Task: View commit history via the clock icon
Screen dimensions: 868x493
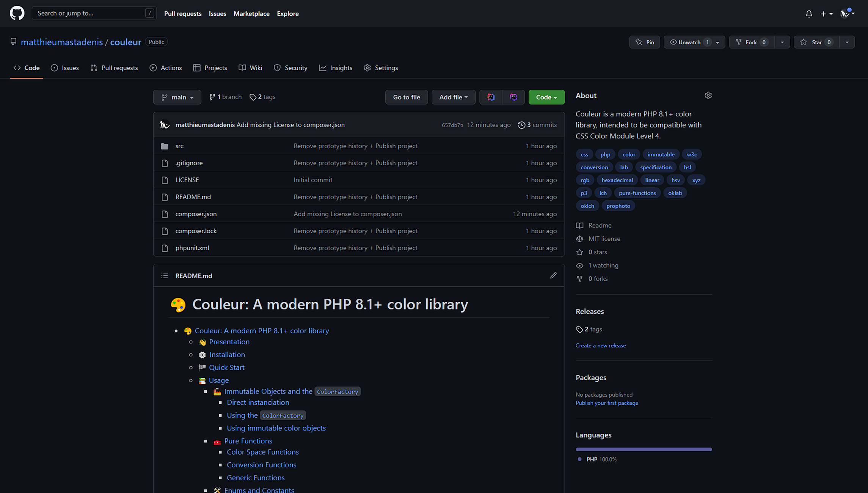Action: pos(521,125)
